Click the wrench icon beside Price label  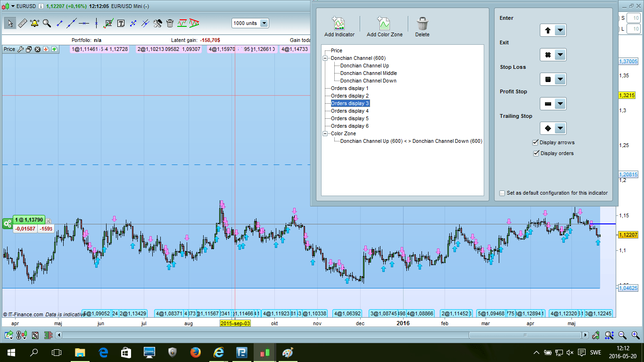pyautogui.click(x=20, y=49)
